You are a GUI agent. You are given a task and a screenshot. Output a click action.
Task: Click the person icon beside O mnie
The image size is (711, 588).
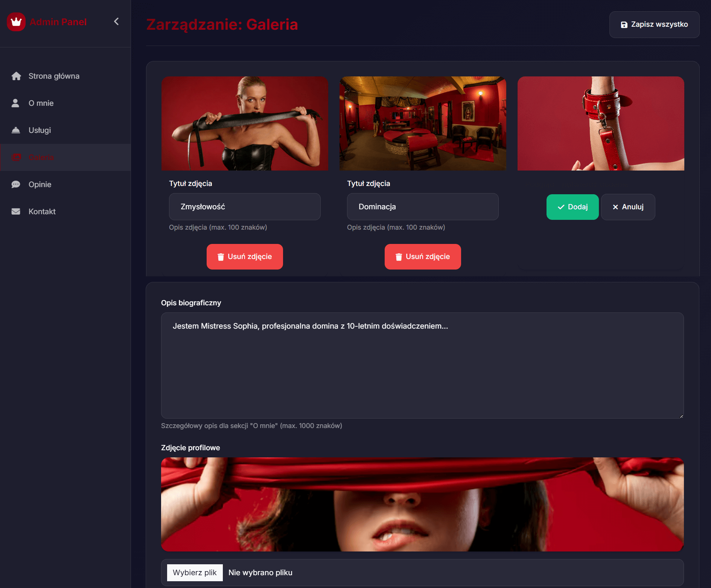click(x=15, y=103)
